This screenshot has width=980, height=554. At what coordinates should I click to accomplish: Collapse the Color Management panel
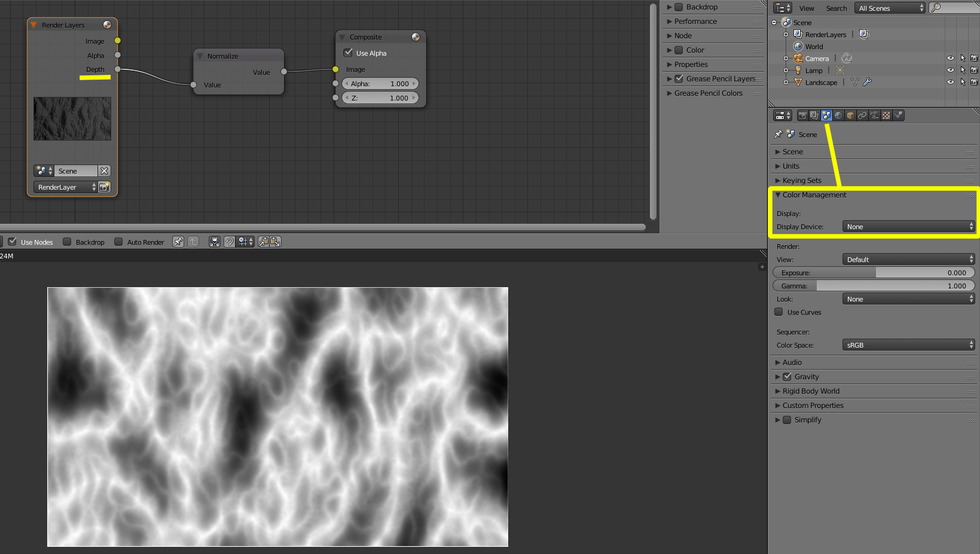tap(812, 194)
